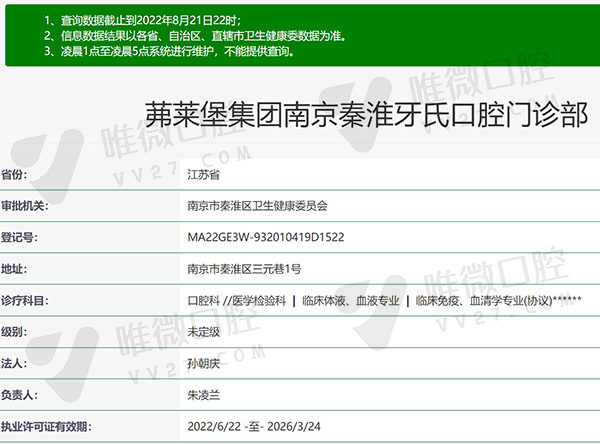The height and width of the screenshot is (444, 600).
Task: Select validity period 2022/6/22 -至- 2026/3/24
Action: click(x=254, y=426)
